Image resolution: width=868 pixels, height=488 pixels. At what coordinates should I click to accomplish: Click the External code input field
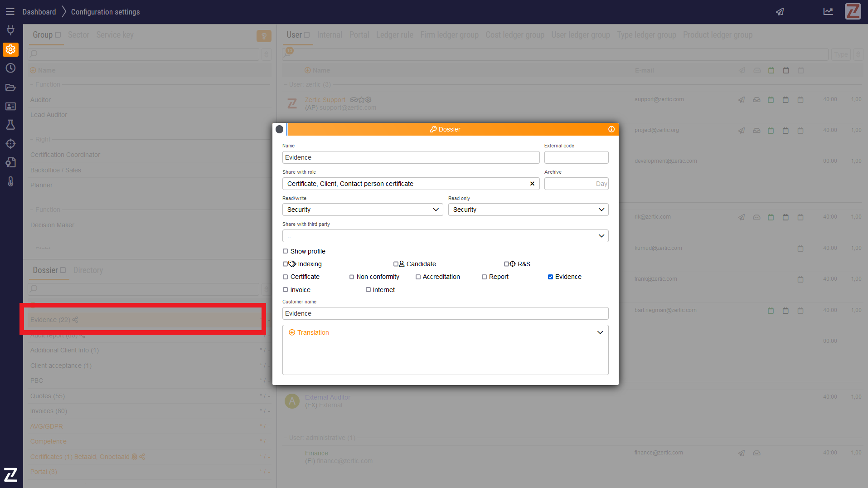576,157
